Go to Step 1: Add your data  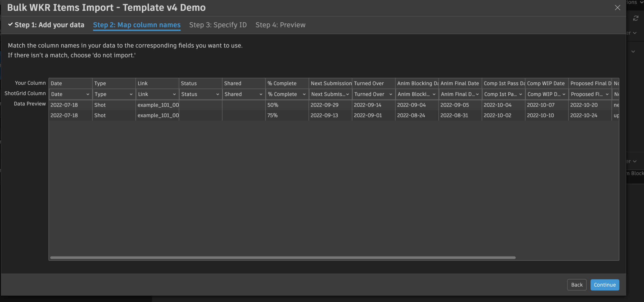click(46, 25)
